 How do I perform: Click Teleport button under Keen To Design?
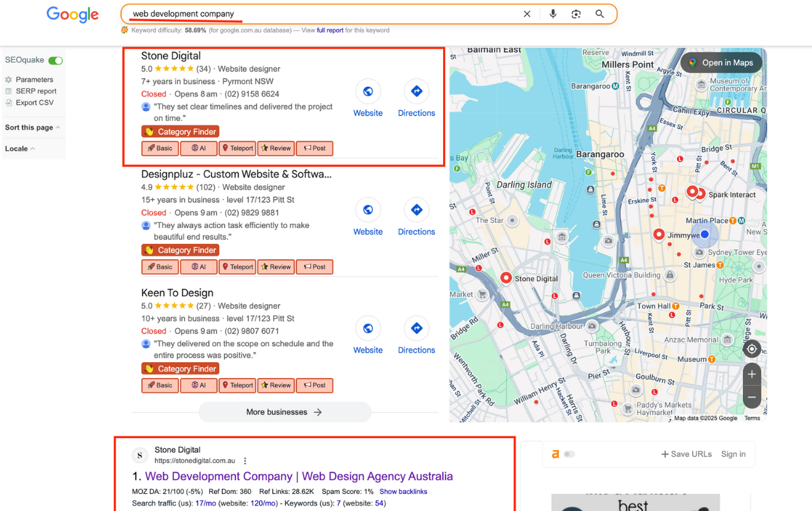click(x=237, y=385)
